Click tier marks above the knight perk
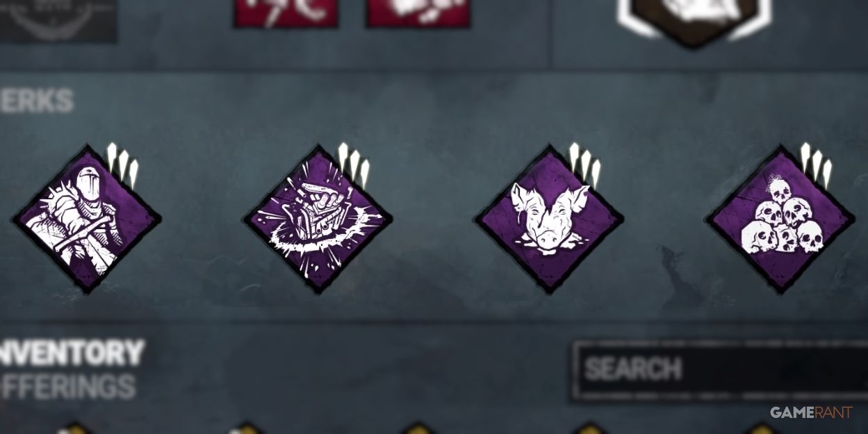 (122, 165)
